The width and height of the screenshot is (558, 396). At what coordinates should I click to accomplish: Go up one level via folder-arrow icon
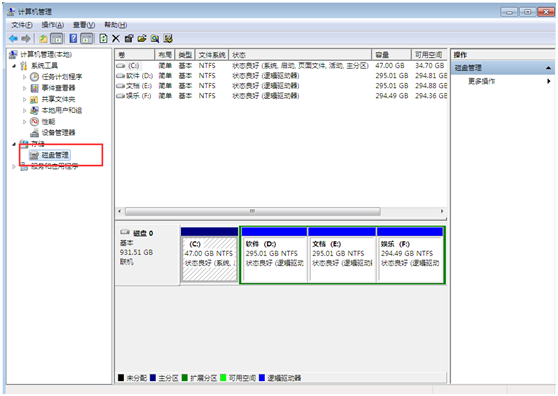[43, 38]
